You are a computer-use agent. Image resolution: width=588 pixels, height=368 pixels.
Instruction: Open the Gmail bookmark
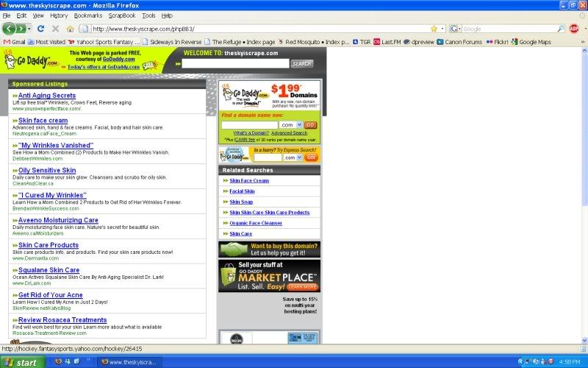point(14,42)
